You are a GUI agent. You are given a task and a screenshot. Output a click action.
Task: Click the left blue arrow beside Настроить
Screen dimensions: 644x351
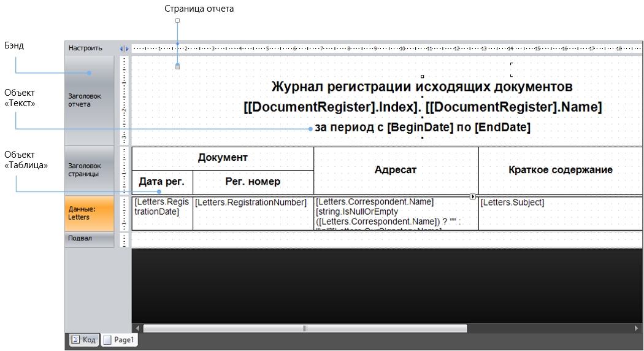[x=121, y=48]
